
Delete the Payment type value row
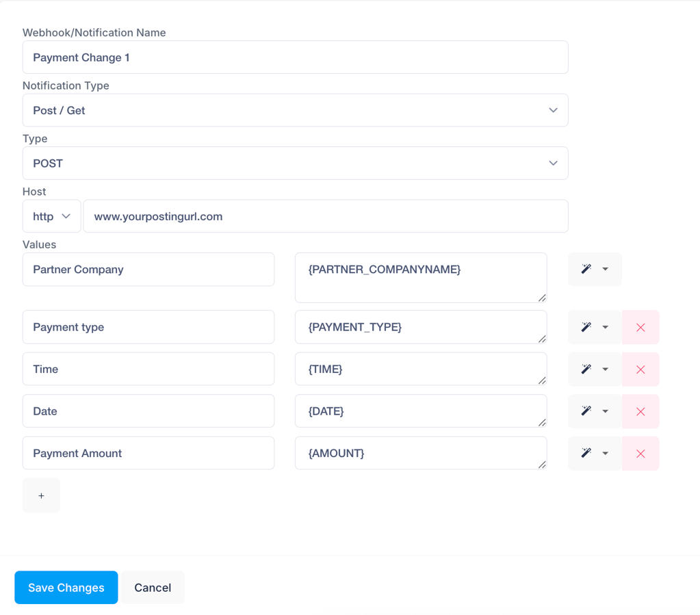click(640, 327)
